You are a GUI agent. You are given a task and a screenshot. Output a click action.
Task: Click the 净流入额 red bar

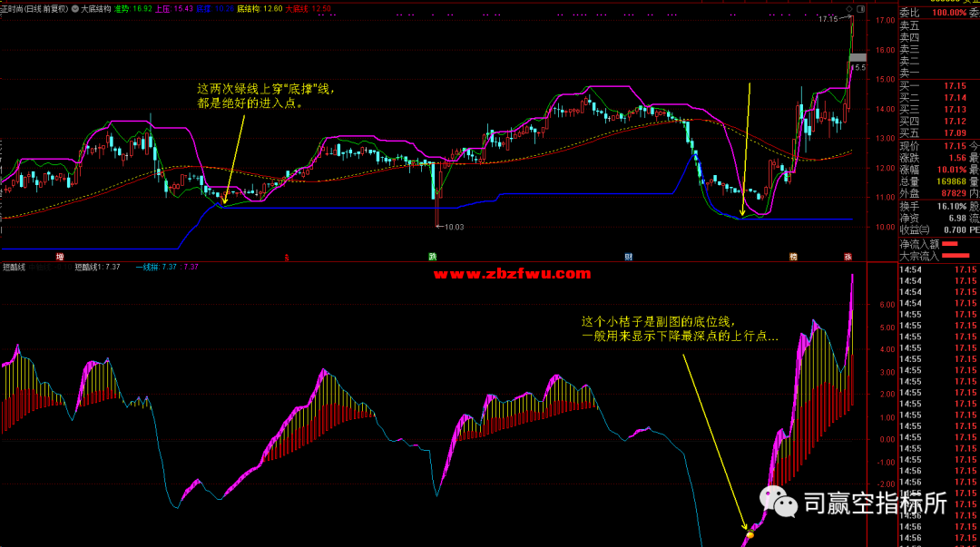pos(950,244)
